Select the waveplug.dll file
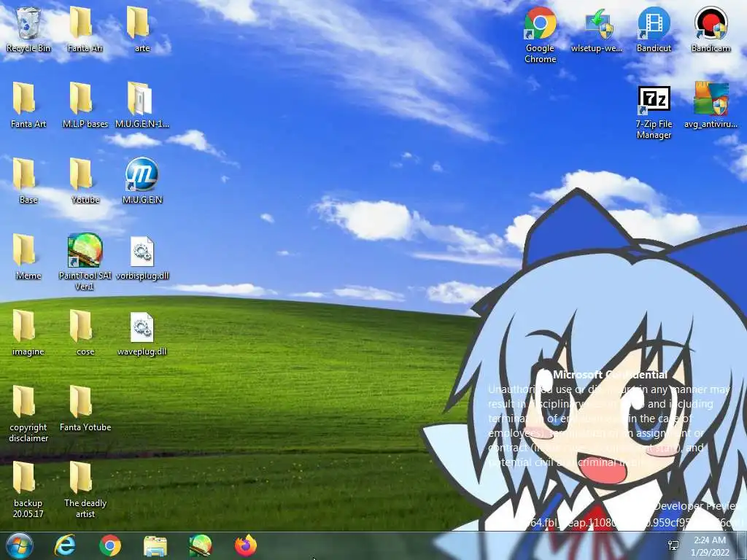Screen dimensions: 747x560 point(142,332)
